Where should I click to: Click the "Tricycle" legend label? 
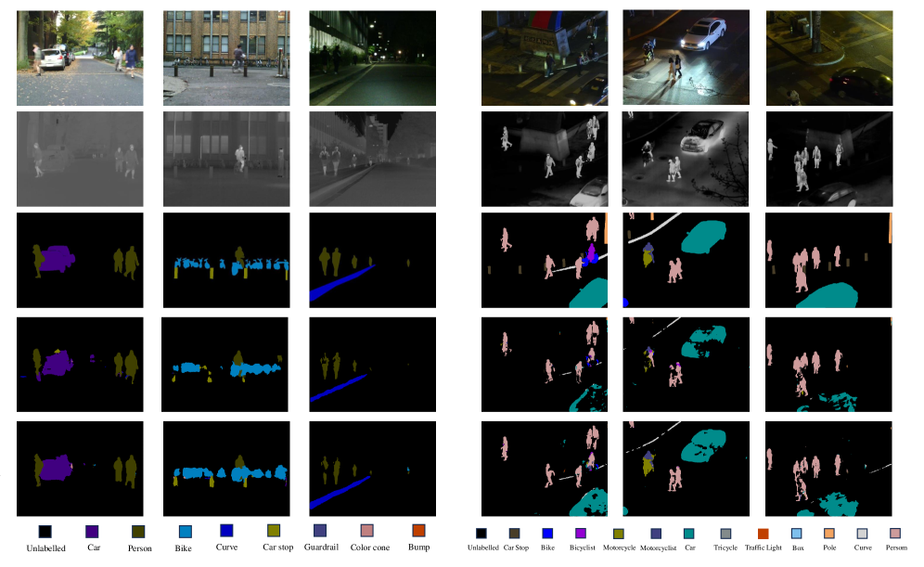725,548
